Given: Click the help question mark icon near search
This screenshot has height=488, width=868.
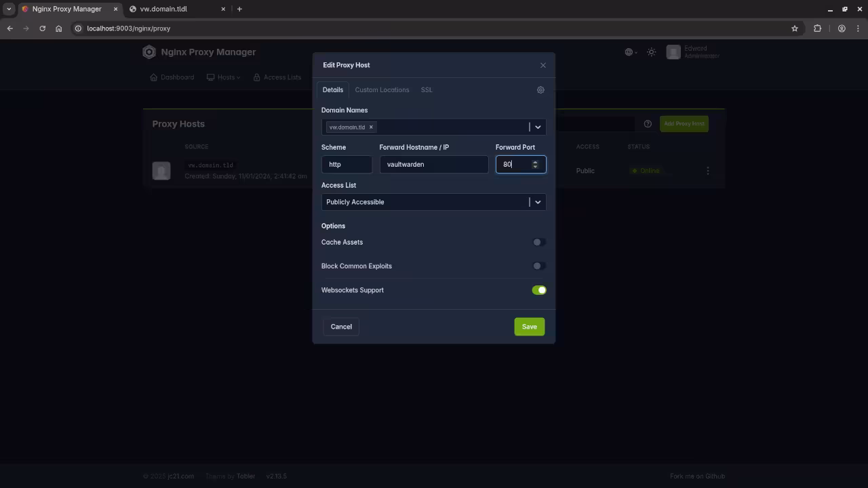Looking at the screenshot, I should (648, 123).
